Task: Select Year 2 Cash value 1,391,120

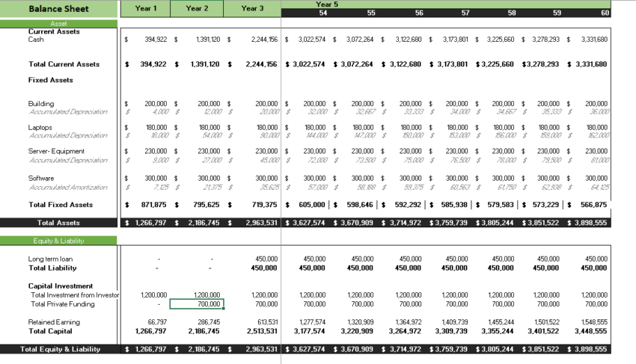Action: 208,40
